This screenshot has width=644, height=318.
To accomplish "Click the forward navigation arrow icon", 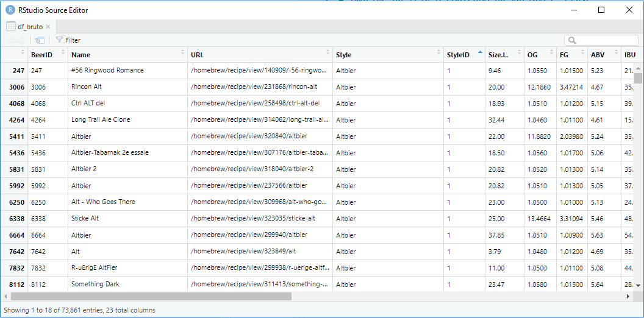I will [x=22, y=40].
